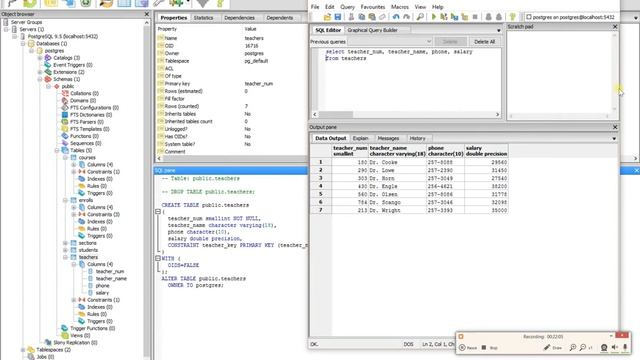Copy selected query text using toolbar icon
Viewport: 640px width, 360px height.
pyautogui.click(x=362, y=17)
